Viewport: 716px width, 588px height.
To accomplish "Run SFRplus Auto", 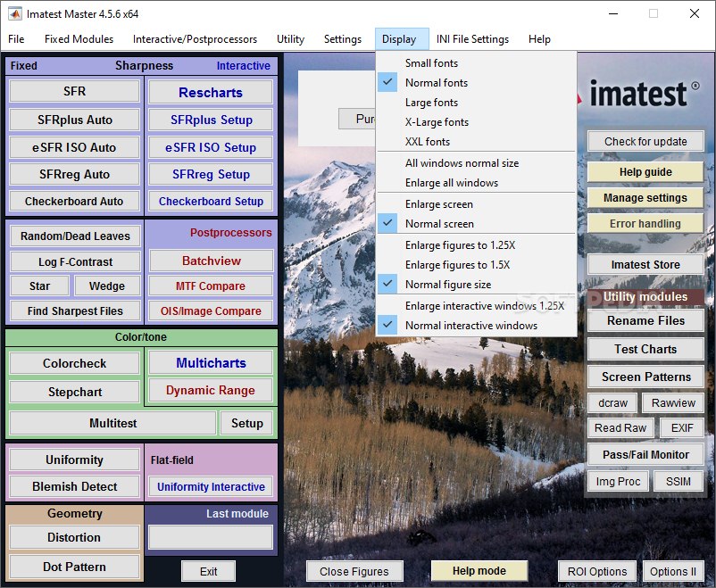I will pyautogui.click(x=74, y=120).
